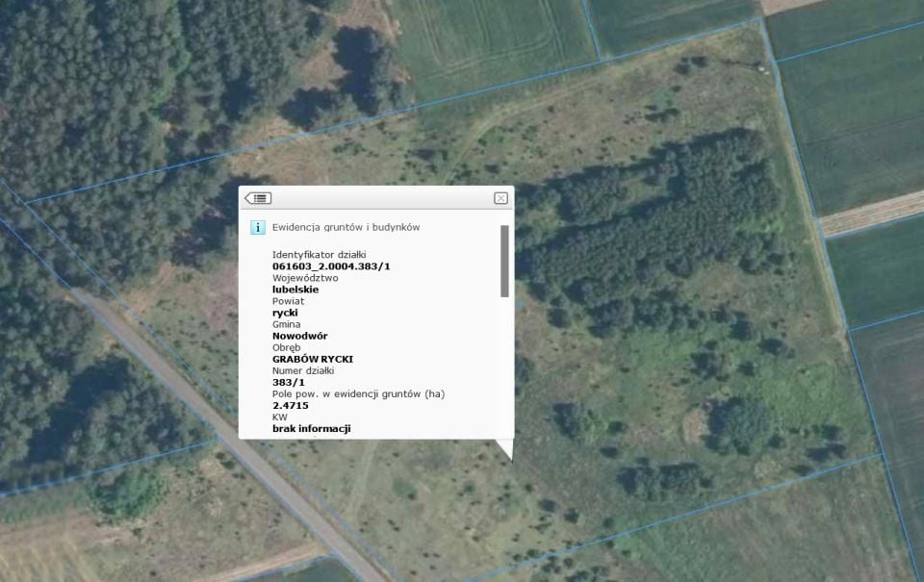Viewport: 924px width, 582px height.
Task: Click the popup's pointer tail at its bottom right
Action: [x=505, y=449]
